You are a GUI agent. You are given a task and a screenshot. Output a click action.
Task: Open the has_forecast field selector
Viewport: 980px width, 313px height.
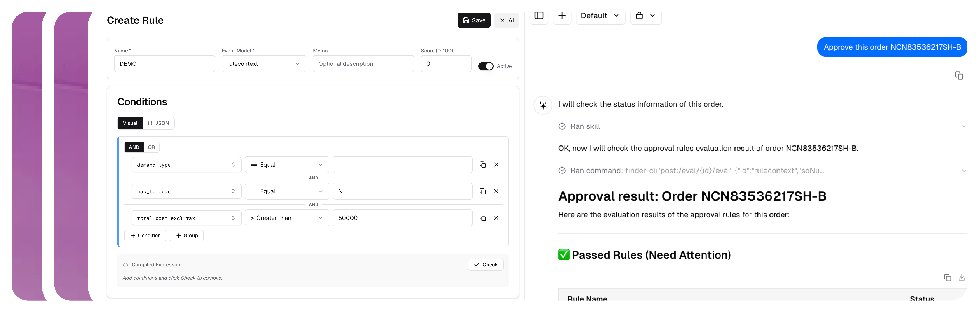click(186, 191)
